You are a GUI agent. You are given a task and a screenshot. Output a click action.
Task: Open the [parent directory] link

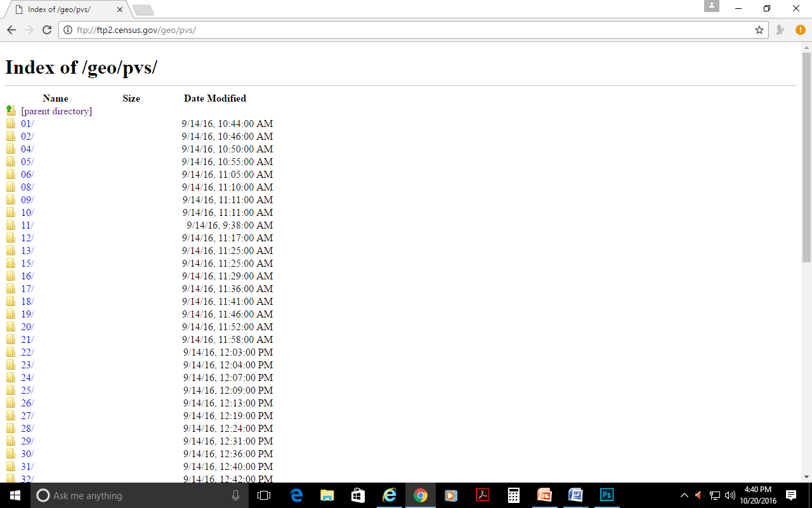tap(56, 111)
